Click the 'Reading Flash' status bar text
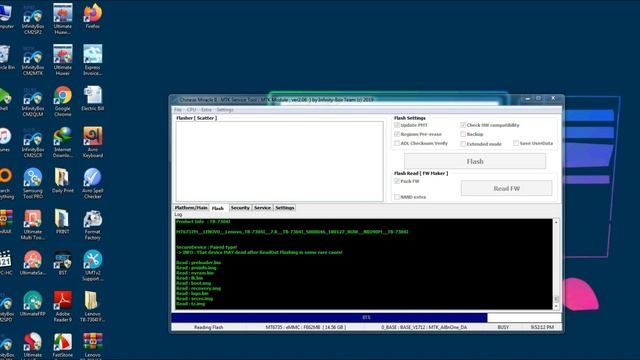The image size is (640, 360). point(209,327)
